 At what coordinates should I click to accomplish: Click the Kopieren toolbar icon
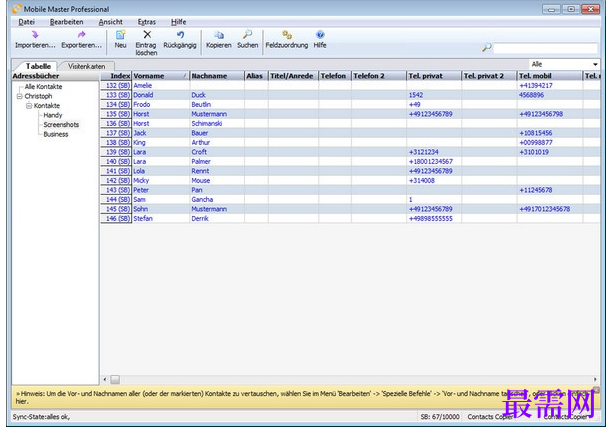[218, 35]
